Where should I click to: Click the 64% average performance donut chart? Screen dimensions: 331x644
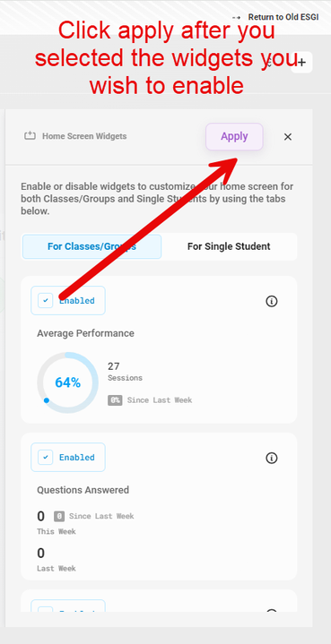point(68,382)
